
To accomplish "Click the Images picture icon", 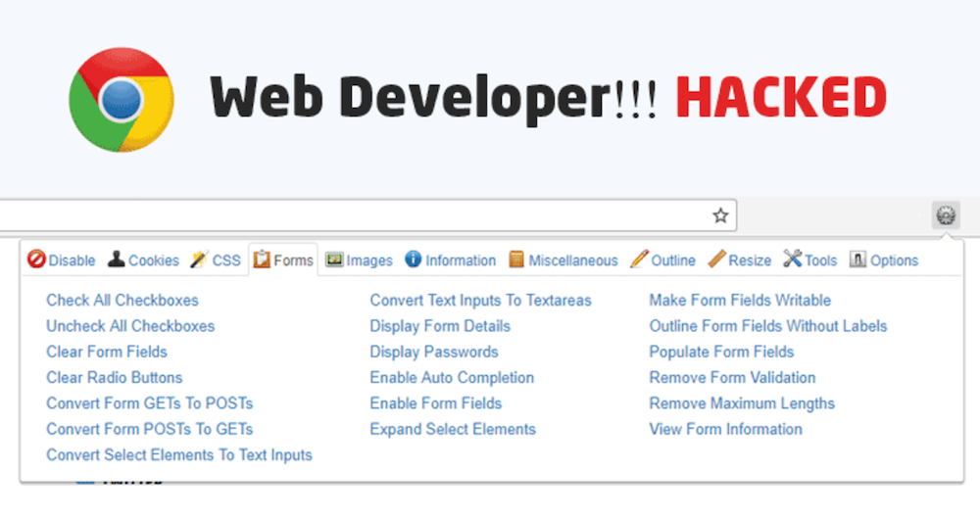I will point(334,260).
